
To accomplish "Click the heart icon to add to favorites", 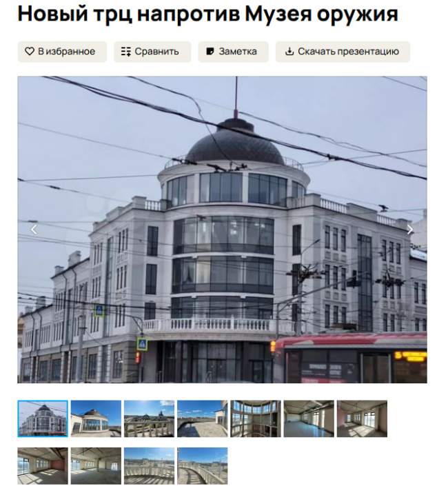I will (x=30, y=52).
